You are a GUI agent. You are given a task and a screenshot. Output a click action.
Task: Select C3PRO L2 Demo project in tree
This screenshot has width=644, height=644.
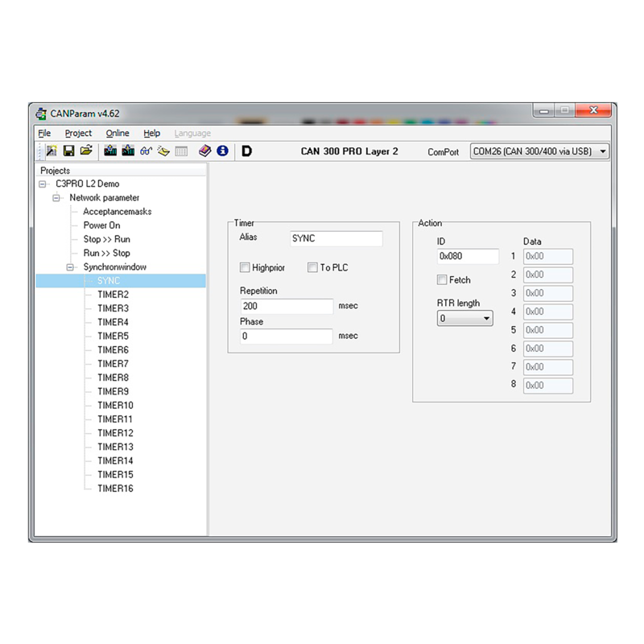[88, 184]
